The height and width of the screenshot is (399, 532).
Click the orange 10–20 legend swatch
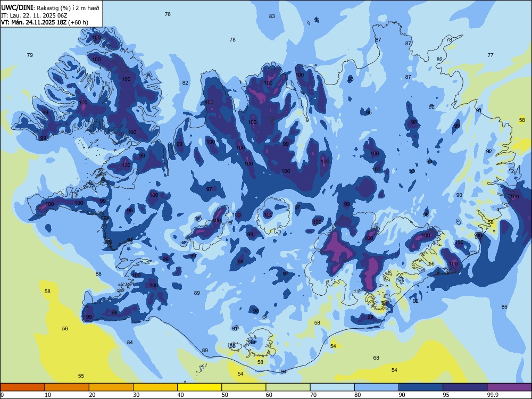click(x=67, y=387)
